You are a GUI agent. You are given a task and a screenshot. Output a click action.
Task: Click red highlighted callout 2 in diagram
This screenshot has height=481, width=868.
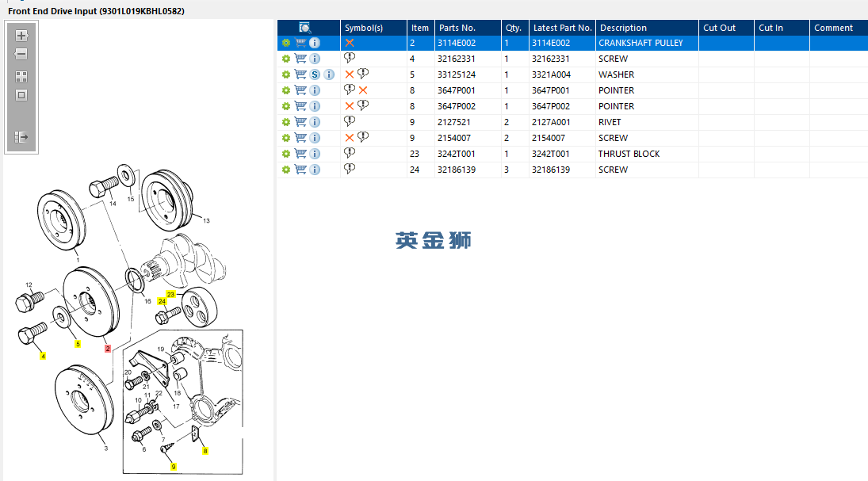pos(108,349)
